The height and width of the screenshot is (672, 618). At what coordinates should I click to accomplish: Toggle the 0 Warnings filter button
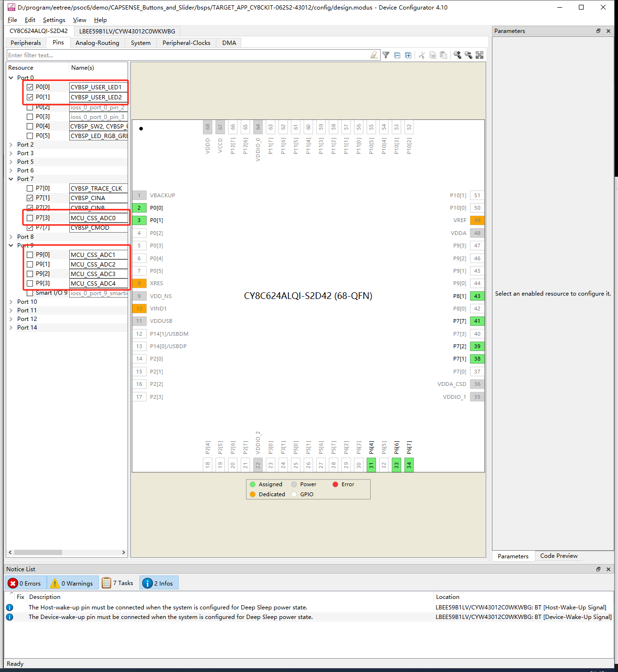click(x=73, y=583)
